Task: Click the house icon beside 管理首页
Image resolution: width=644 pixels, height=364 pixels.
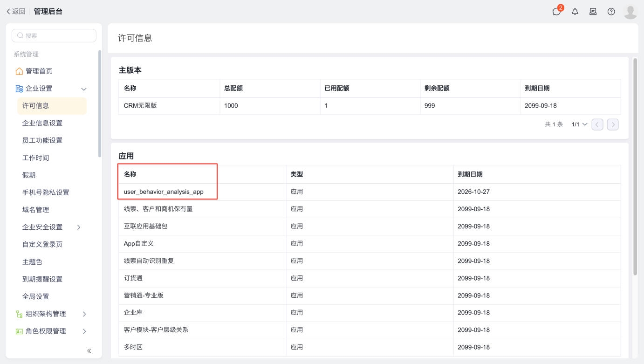Action: [x=19, y=71]
